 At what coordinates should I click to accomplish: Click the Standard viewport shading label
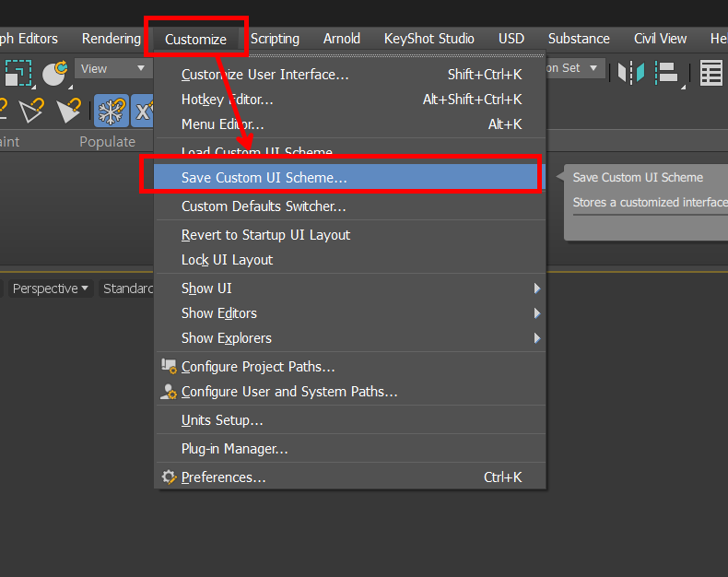126,288
